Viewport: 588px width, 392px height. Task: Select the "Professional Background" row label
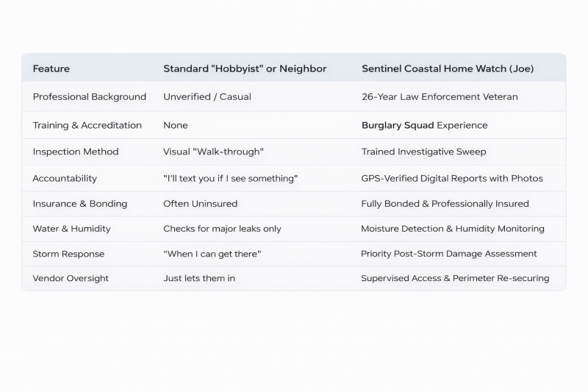pyautogui.click(x=89, y=96)
